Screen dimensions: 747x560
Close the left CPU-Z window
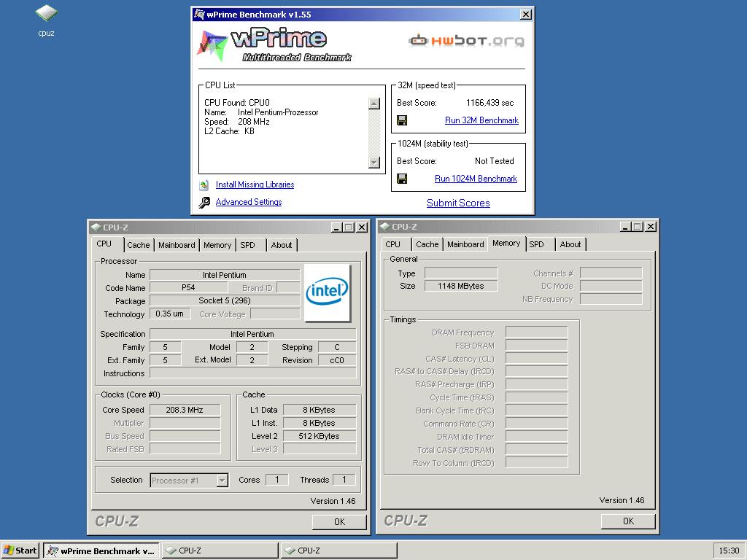click(x=362, y=227)
